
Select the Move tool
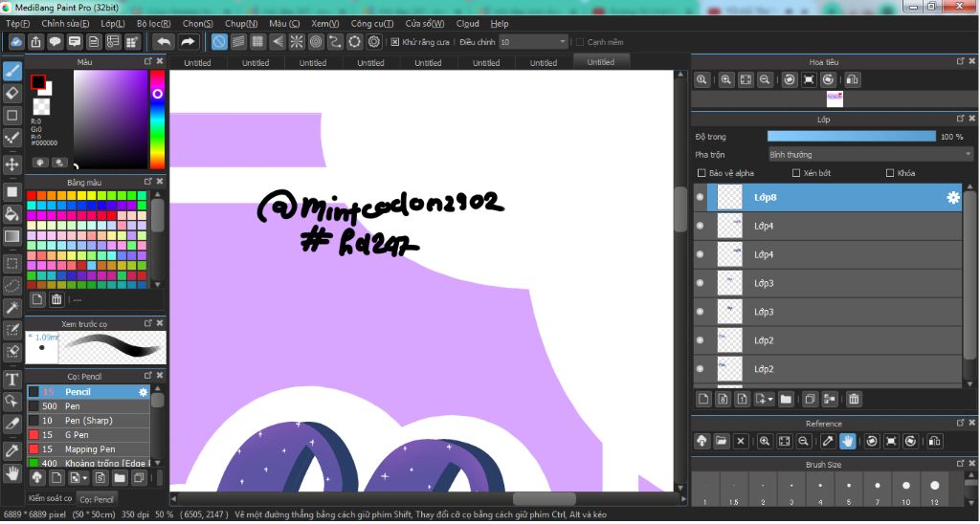pos(11,164)
